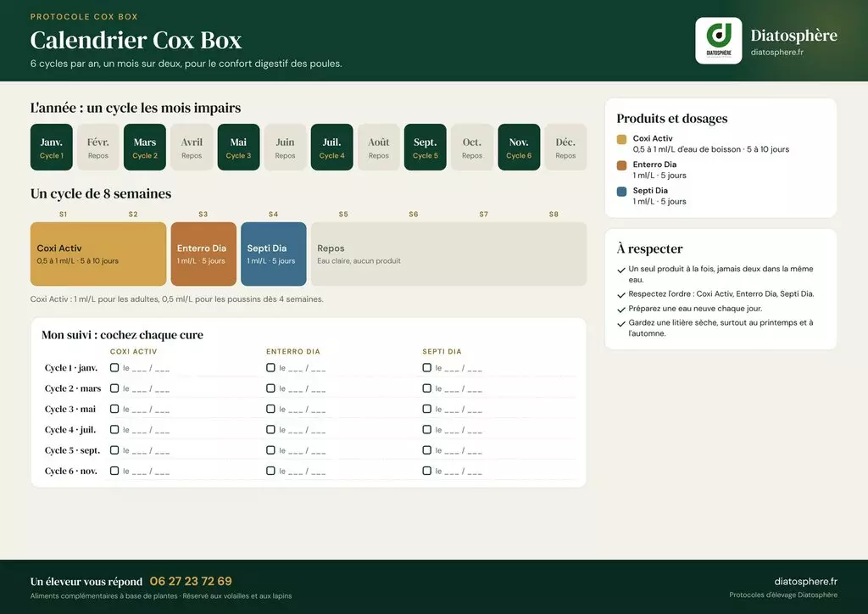
Task: Click the 'ENTERRO DIA' column header
Action: tap(292, 352)
